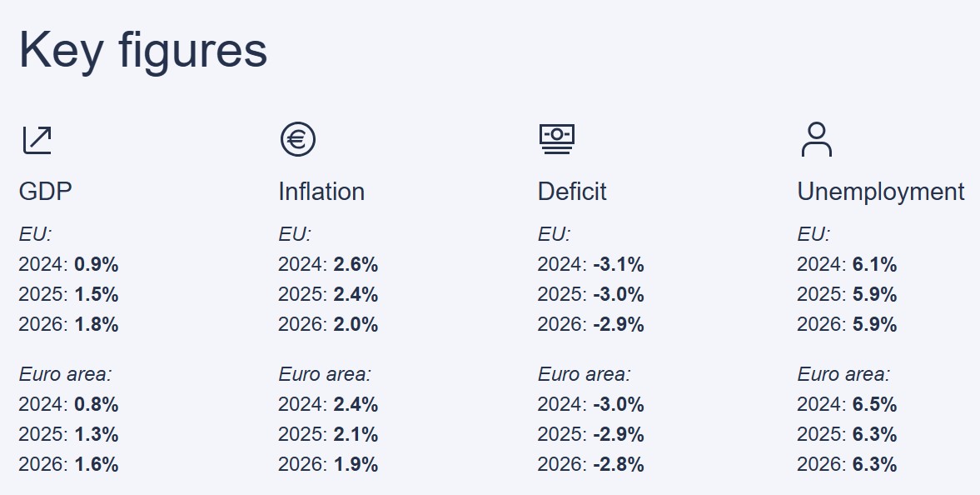
Task: Click the person Unemployment icon
Action: pos(816,139)
